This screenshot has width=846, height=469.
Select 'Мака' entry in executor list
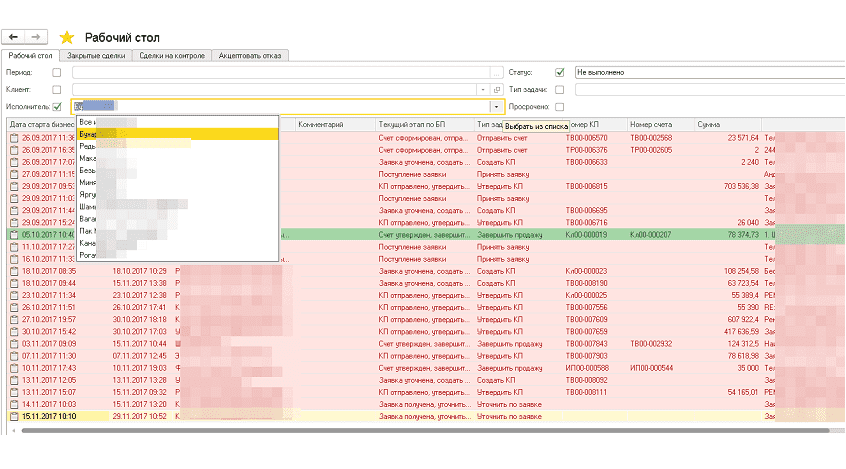coord(178,158)
